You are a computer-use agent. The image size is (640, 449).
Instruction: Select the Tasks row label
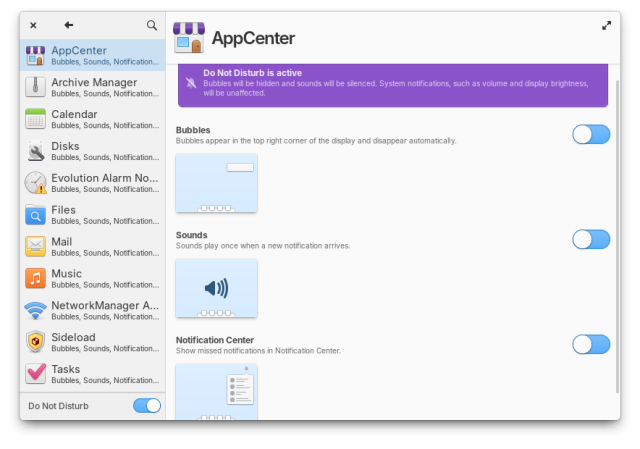point(66,369)
